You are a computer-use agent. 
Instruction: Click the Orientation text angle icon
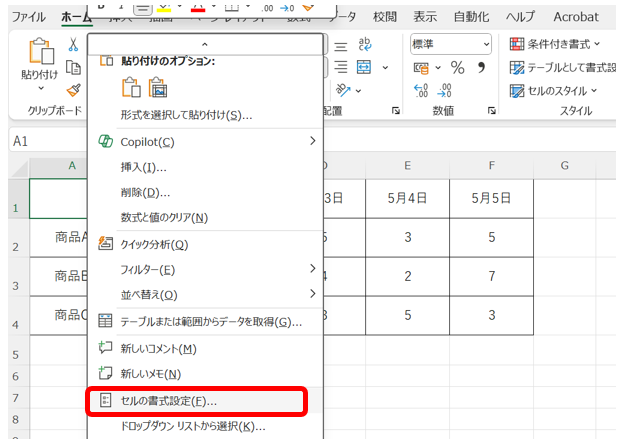(x=343, y=90)
